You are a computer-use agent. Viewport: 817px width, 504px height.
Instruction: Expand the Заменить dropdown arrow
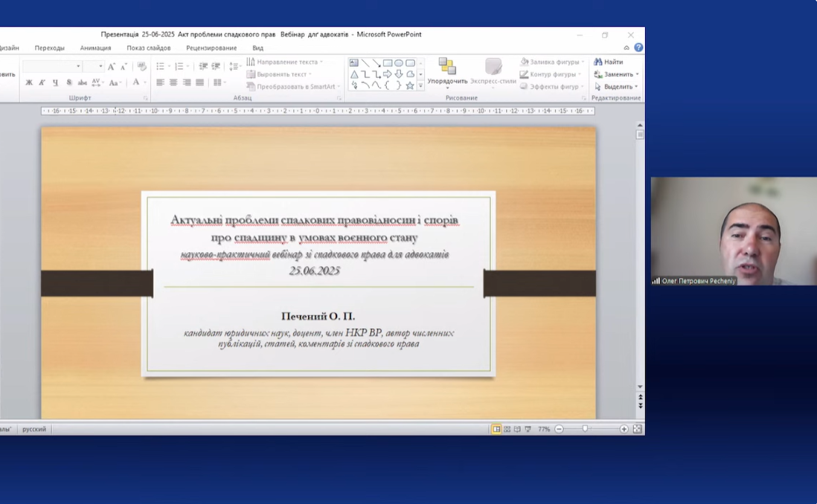point(637,74)
